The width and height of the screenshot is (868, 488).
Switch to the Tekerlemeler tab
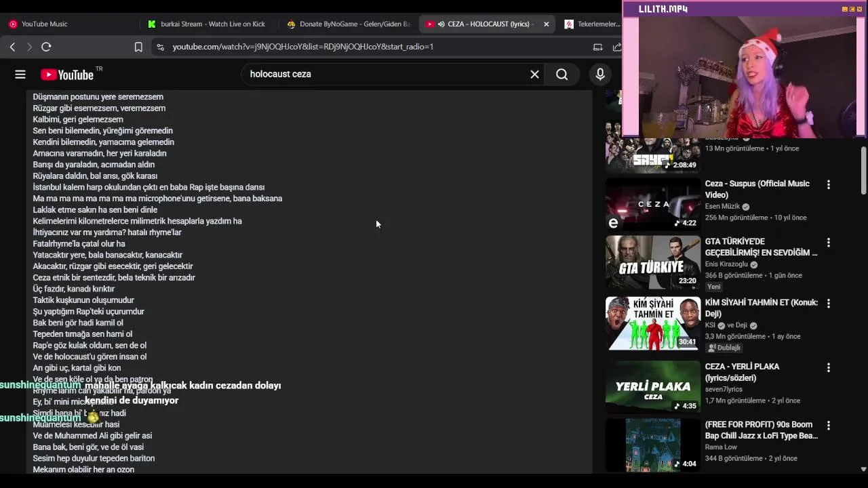tap(591, 24)
